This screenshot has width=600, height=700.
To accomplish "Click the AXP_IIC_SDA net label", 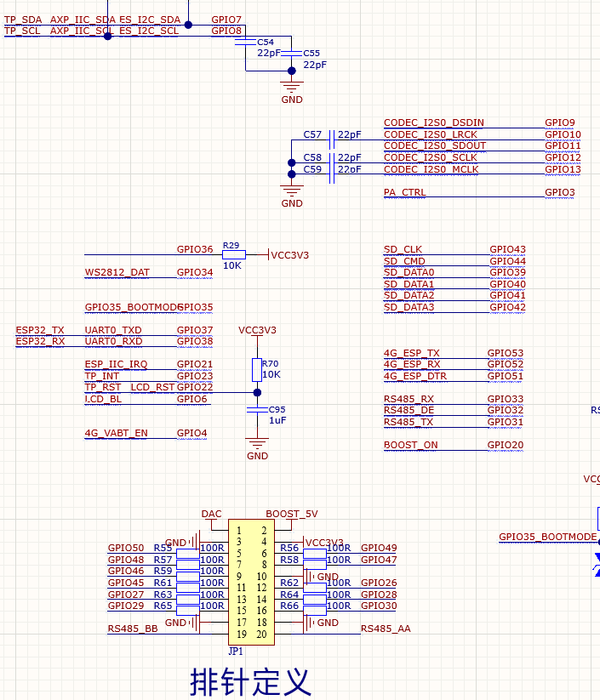I will (x=83, y=20).
